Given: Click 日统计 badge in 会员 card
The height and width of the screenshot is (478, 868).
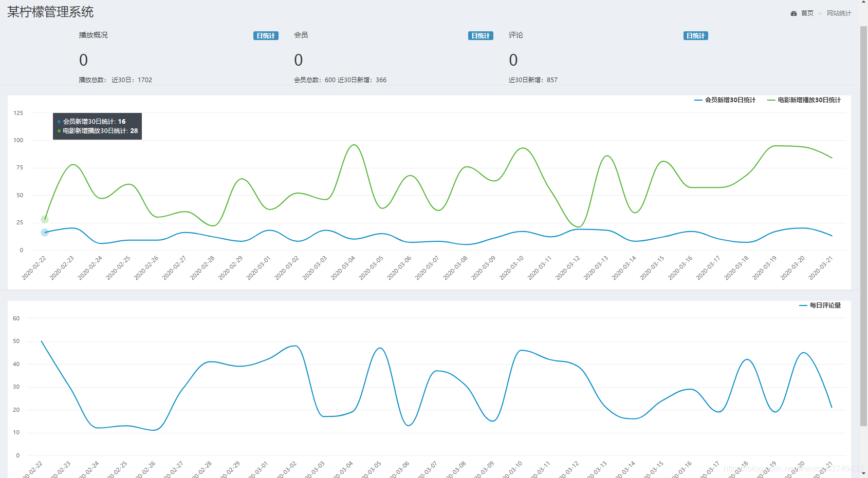Looking at the screenshot, I should point(481,36).
